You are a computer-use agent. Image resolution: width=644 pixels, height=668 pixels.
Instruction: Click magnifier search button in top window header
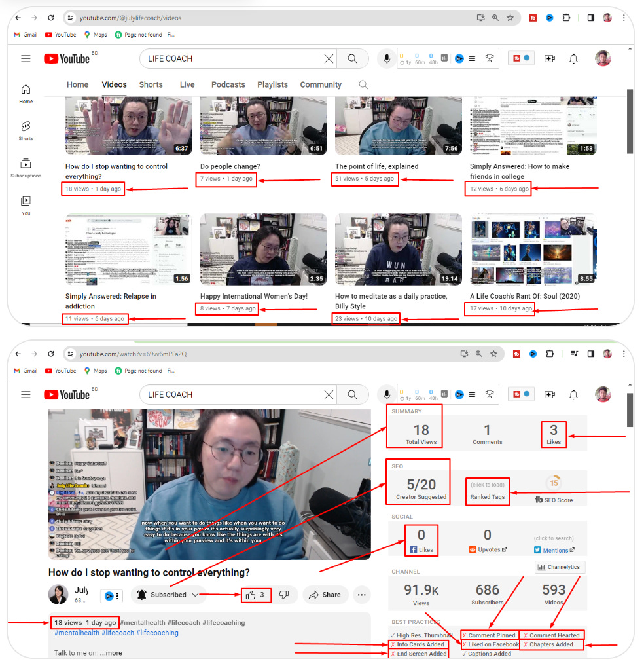point(353,58)
